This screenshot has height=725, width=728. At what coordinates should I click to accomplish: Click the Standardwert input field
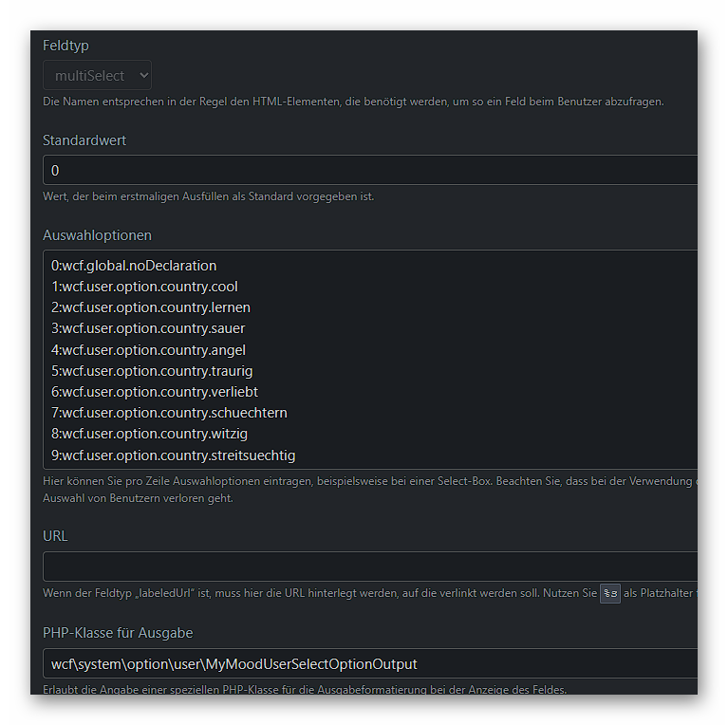370,170
